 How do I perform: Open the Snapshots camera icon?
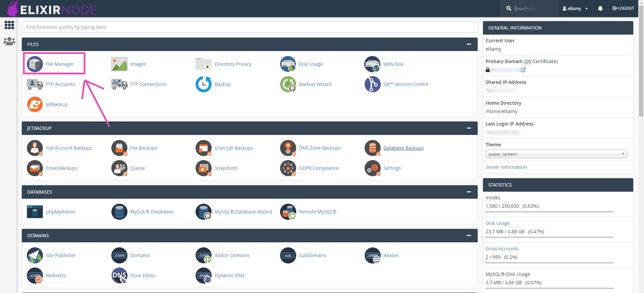click(204, 168)
